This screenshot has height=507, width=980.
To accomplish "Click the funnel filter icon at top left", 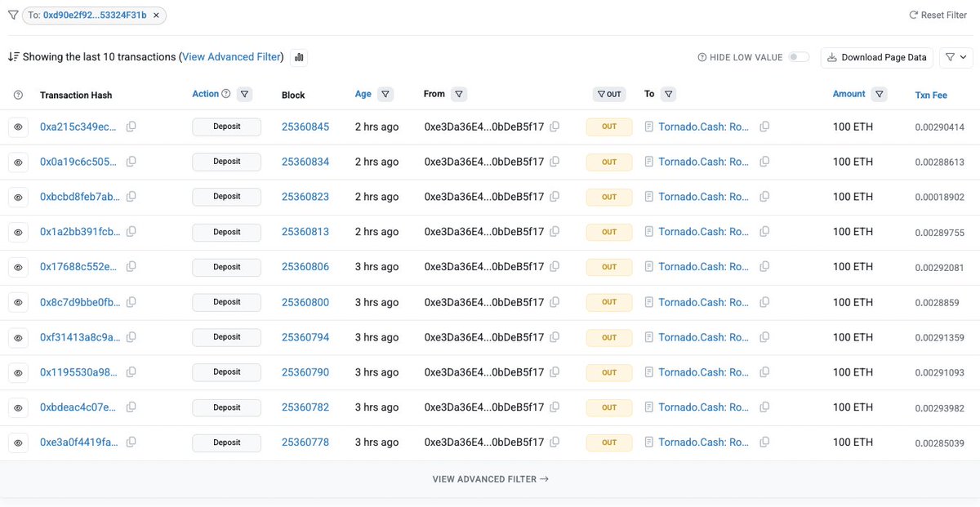I will 13,15.
